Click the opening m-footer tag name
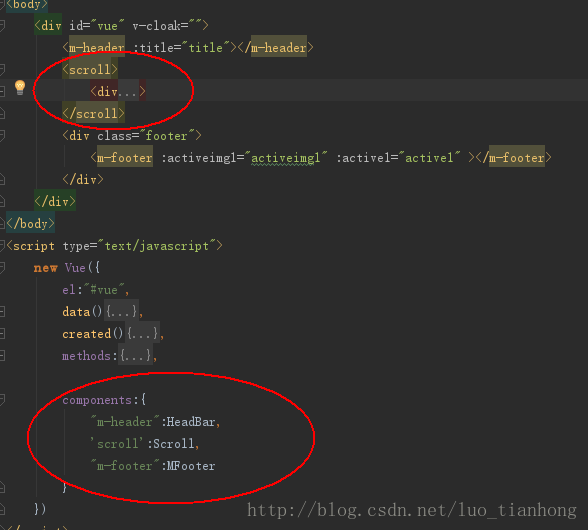The height and width of the screenshot is (530, 588). pyautogui.click(x=124, y=158)
